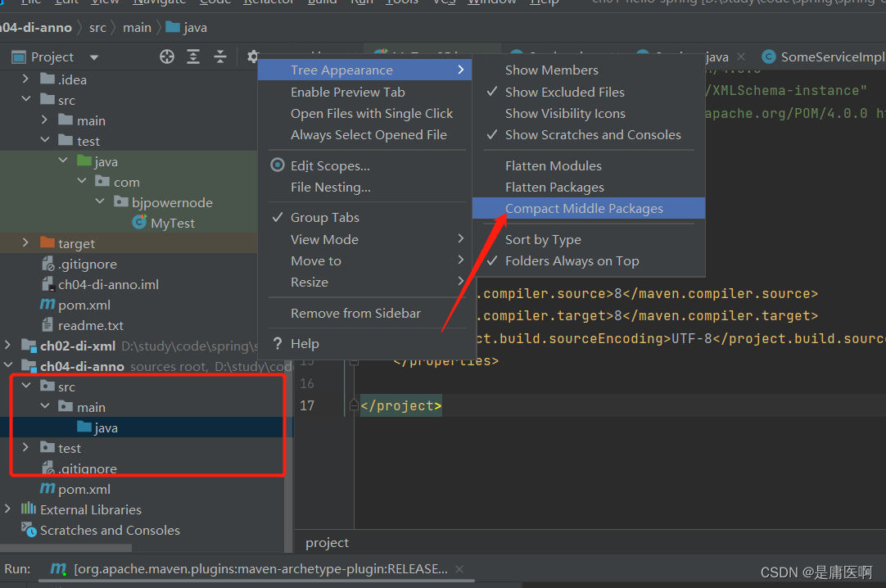Enable Sort by Type option

point(588,239)
